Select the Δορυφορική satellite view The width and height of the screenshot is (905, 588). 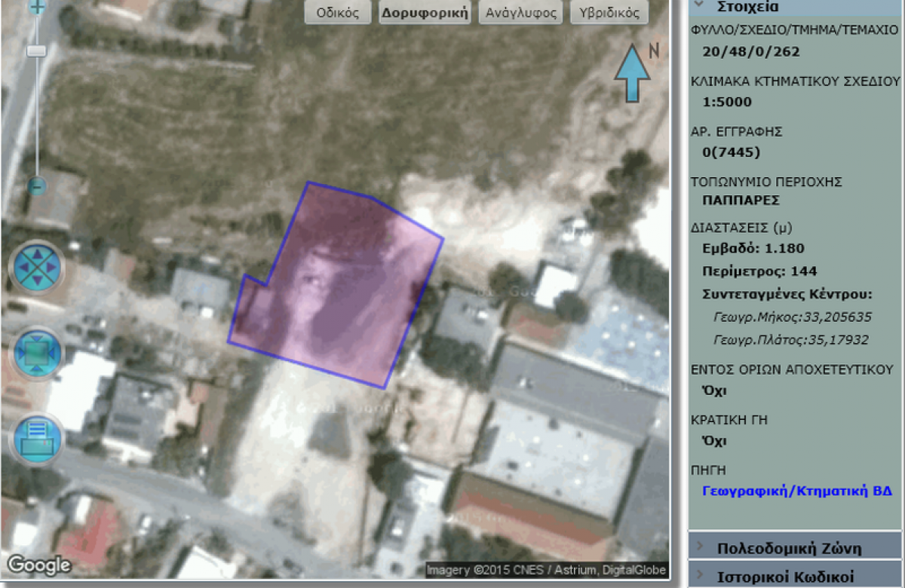coord(425,13)
